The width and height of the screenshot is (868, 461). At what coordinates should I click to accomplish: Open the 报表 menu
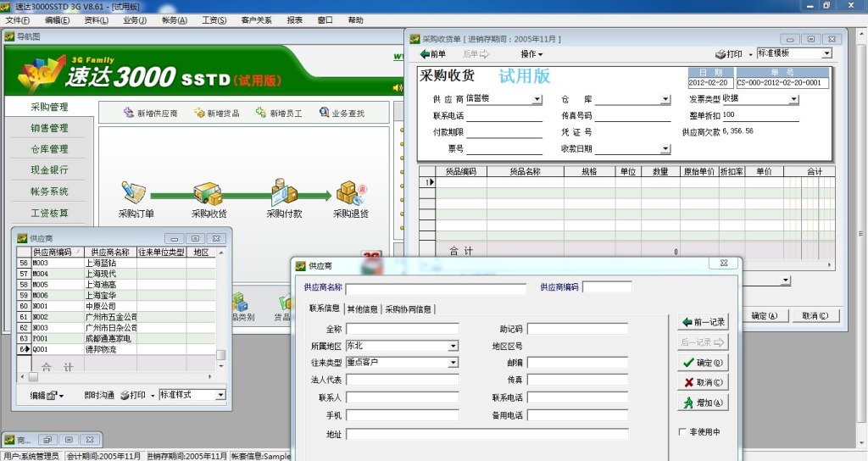294,20
